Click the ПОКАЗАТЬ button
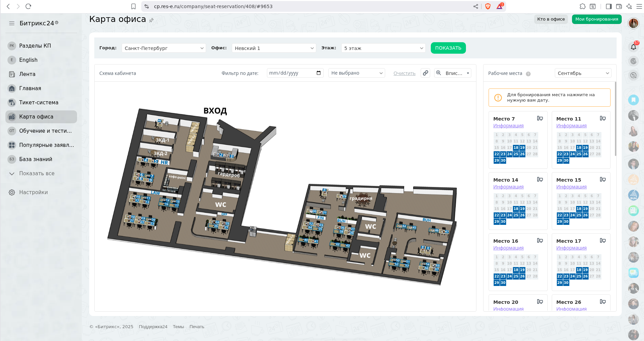The image size is (644, 341). click(x=448, y=48)
